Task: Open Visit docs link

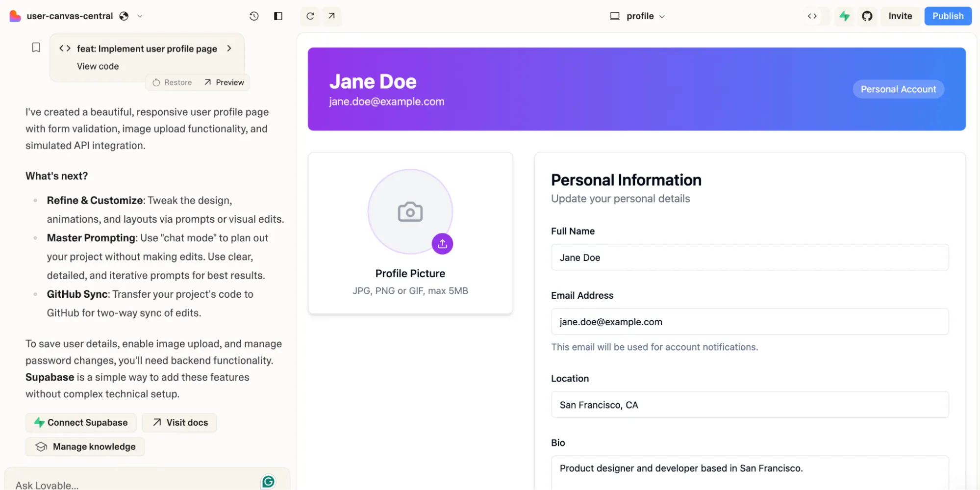Action: pos(179,422)
